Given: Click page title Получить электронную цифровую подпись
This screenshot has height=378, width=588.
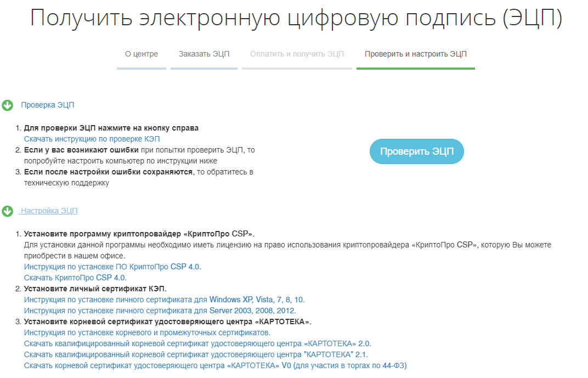Looking at the screenshot, I should pos(296,18).
